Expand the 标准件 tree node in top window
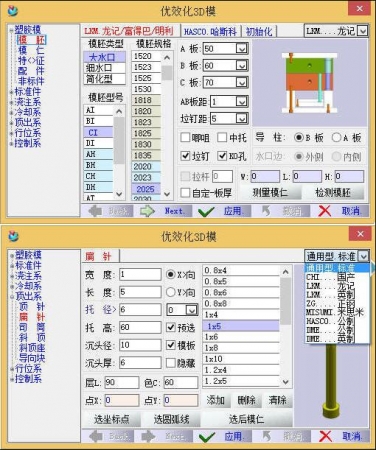The image size is (376, 450). [x=12, y=92]
